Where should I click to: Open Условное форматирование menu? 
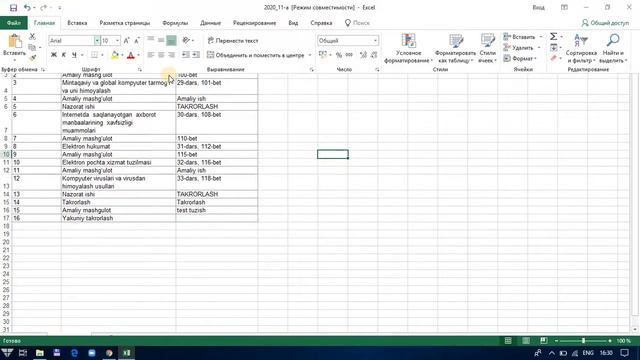tap(408, 48)
